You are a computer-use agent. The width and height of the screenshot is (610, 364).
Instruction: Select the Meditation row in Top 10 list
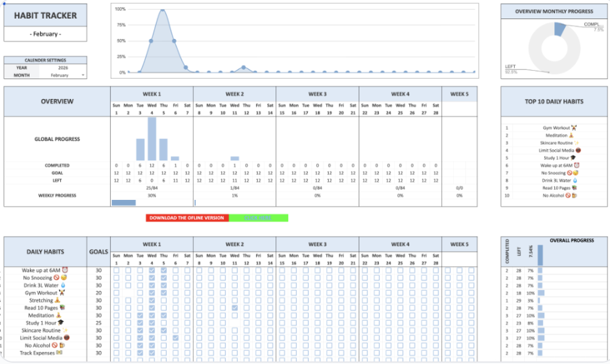point(554,135)
